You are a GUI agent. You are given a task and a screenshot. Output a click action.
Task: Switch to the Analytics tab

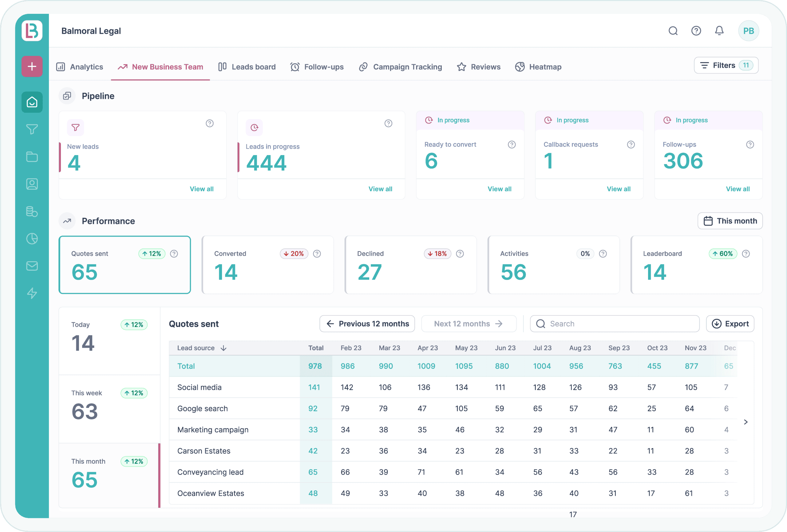tap(86, 67)
